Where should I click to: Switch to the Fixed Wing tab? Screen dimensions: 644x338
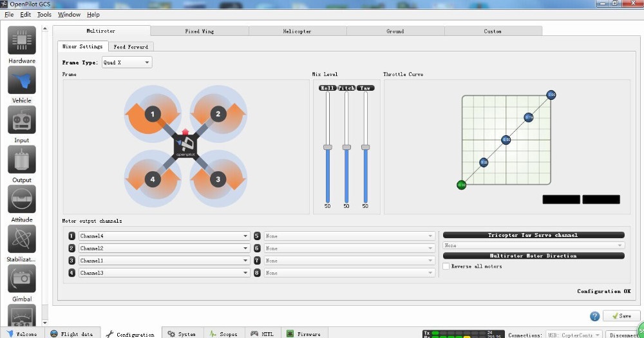click(x=200, y=31)
